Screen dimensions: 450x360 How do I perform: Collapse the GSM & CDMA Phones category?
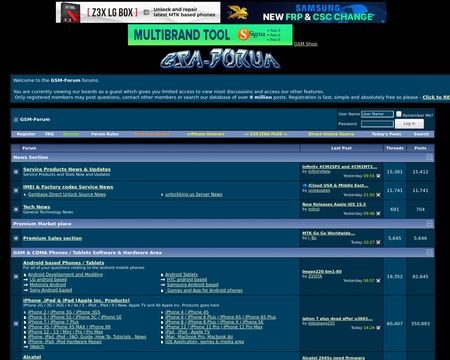(429, 252)
